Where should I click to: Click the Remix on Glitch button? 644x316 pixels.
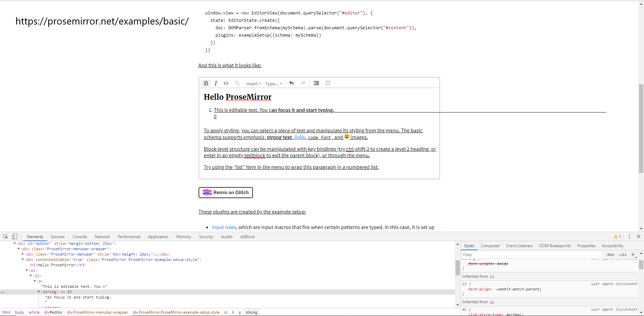(226, 192)
